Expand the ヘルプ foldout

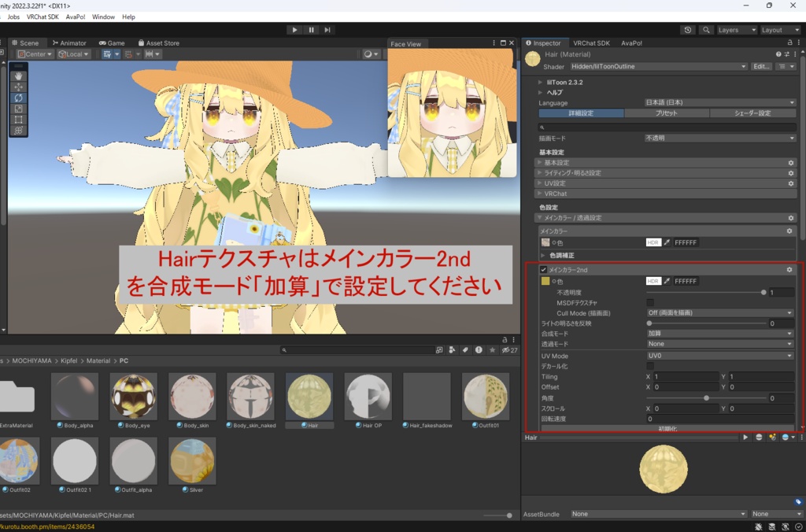(x=540, y=93)
